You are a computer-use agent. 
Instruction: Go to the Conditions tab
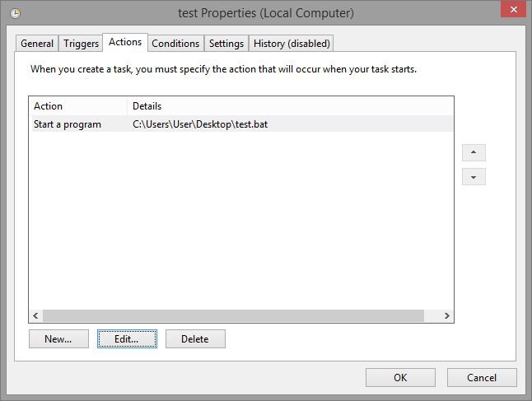pyautogui.click(x=175, y=44)
